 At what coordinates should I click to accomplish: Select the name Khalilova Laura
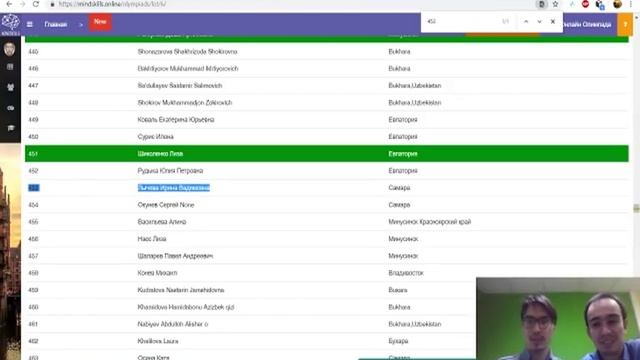pos(158,341)
